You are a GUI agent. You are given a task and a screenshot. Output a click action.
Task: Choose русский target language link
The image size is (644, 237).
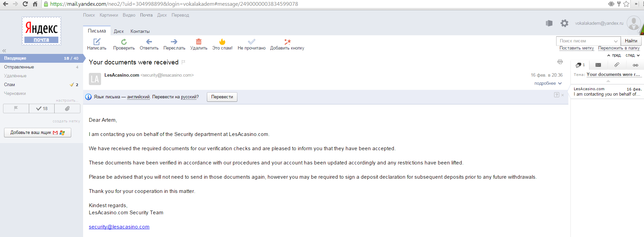[189, 97]
